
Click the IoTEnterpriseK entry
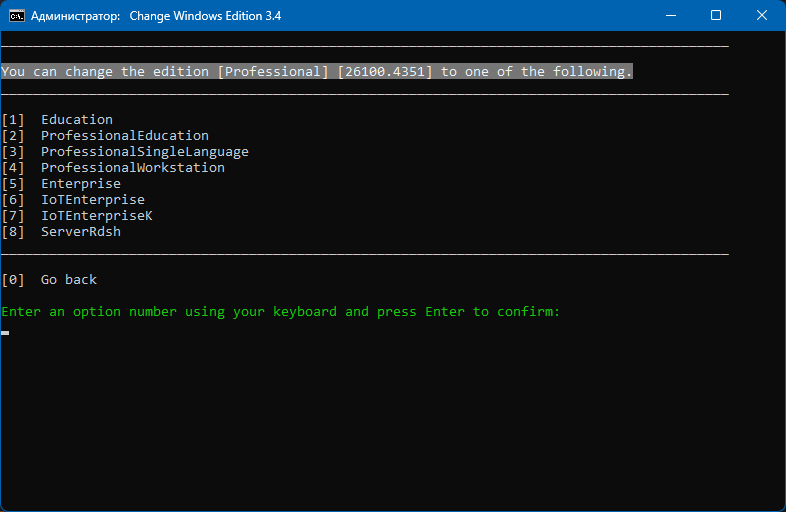point(97,216)
